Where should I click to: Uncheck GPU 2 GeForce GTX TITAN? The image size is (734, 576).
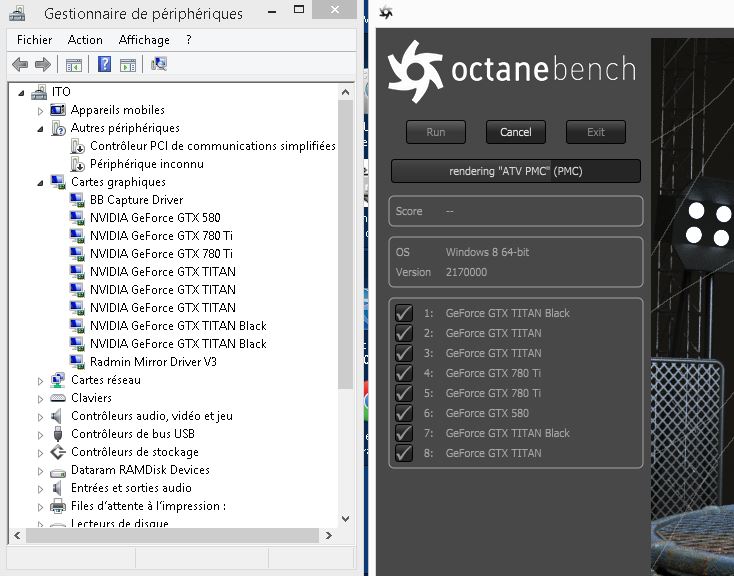pyautogui.click(x=404, y=333)
